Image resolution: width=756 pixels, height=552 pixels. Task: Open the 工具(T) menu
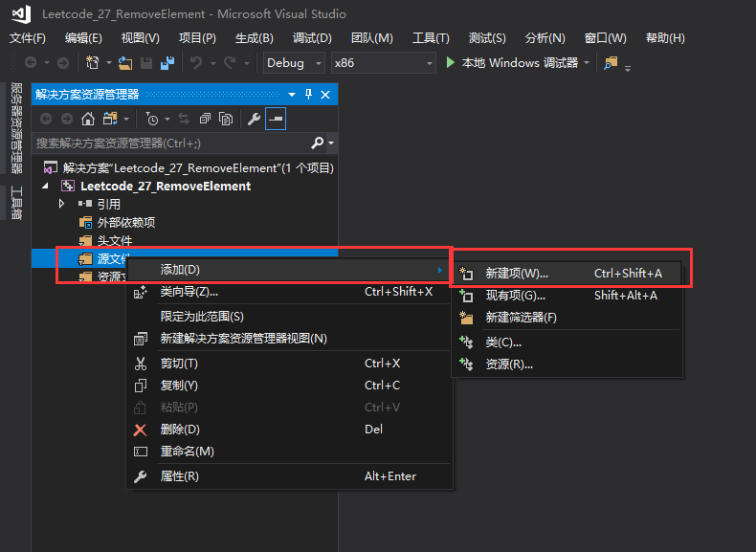pyautogui.click(x=431, y=38)
